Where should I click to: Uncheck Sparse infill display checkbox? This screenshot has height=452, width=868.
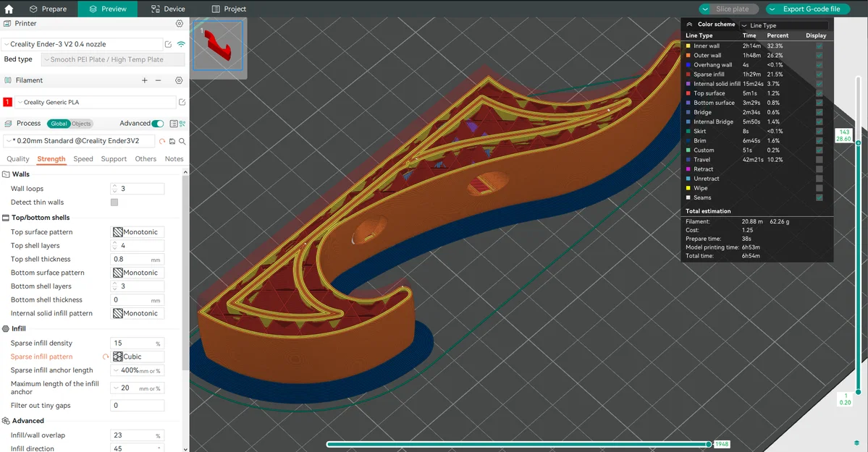coord(819,74)
